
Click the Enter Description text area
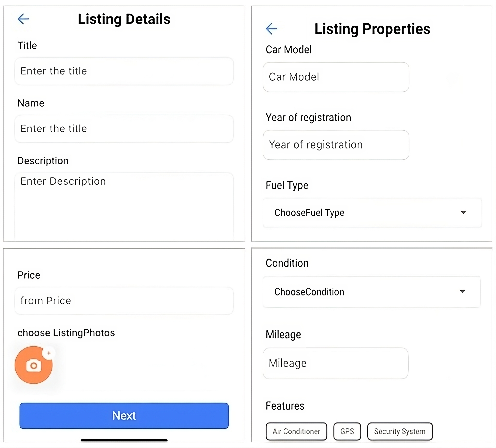pos(124,207)
